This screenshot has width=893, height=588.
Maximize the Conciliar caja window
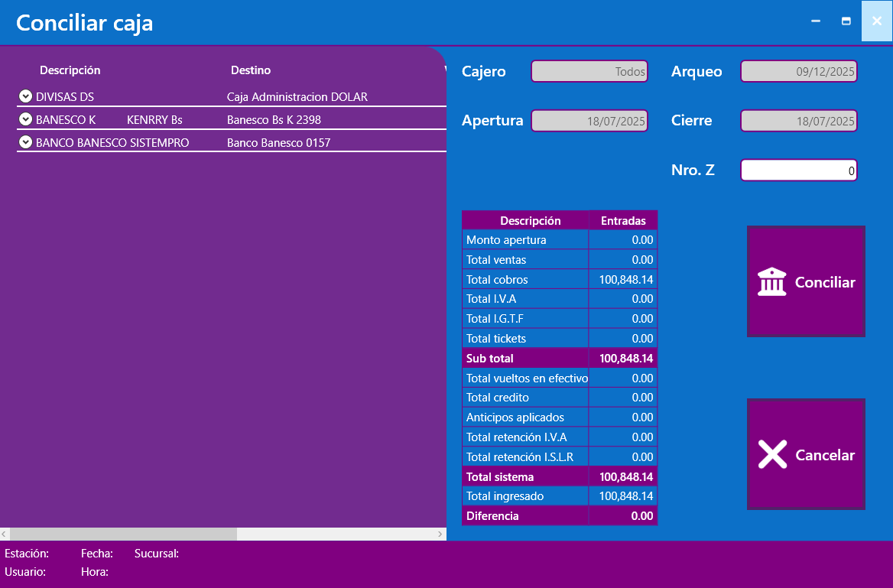click(846, 21)
